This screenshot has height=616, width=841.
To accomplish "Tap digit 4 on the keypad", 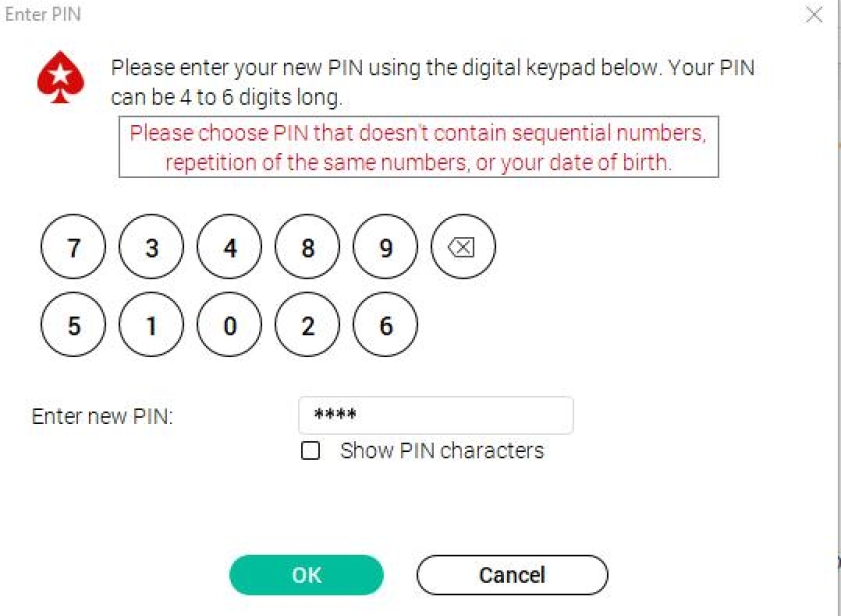I will pyautogui.click(x=230, y=247).
